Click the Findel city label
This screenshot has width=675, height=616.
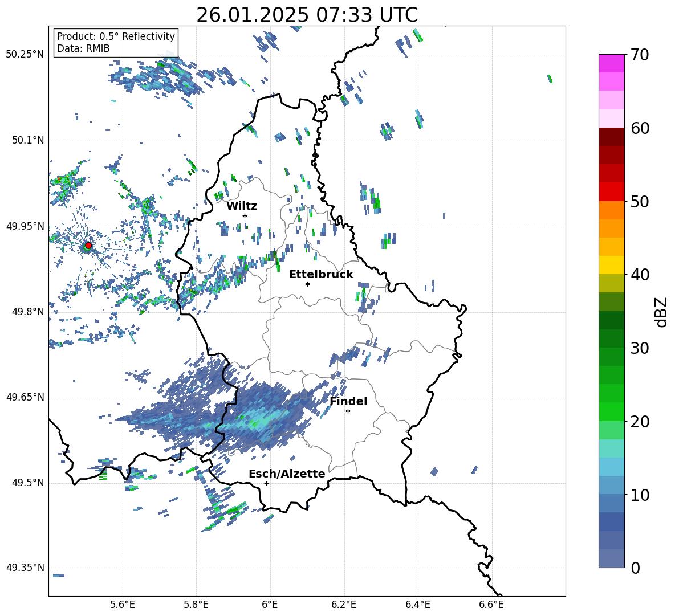(348, 401)
